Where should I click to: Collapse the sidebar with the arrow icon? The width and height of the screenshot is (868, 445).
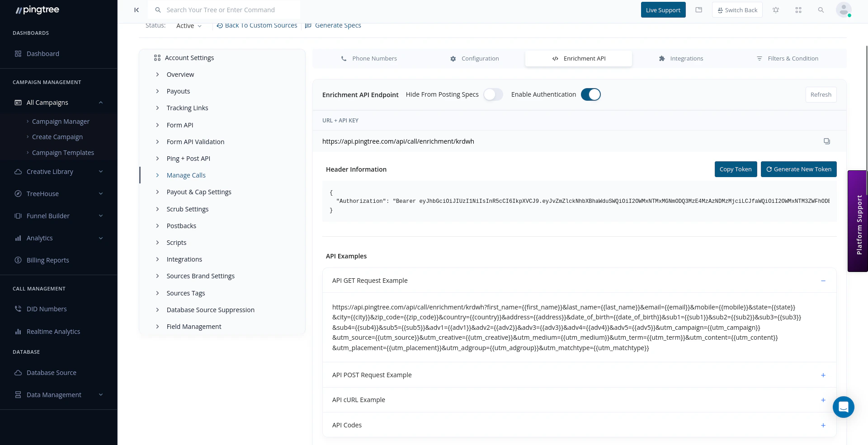click(137, 9)
